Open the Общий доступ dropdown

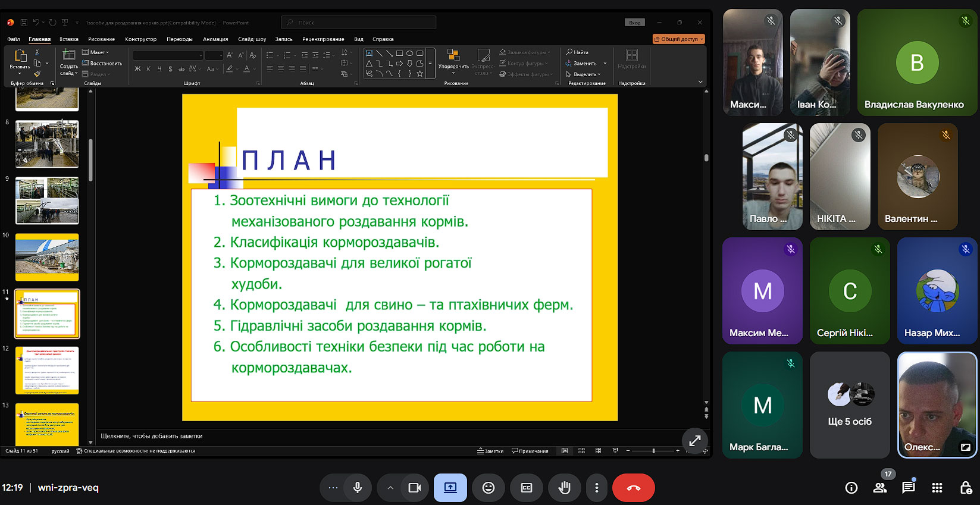(679, 39)
